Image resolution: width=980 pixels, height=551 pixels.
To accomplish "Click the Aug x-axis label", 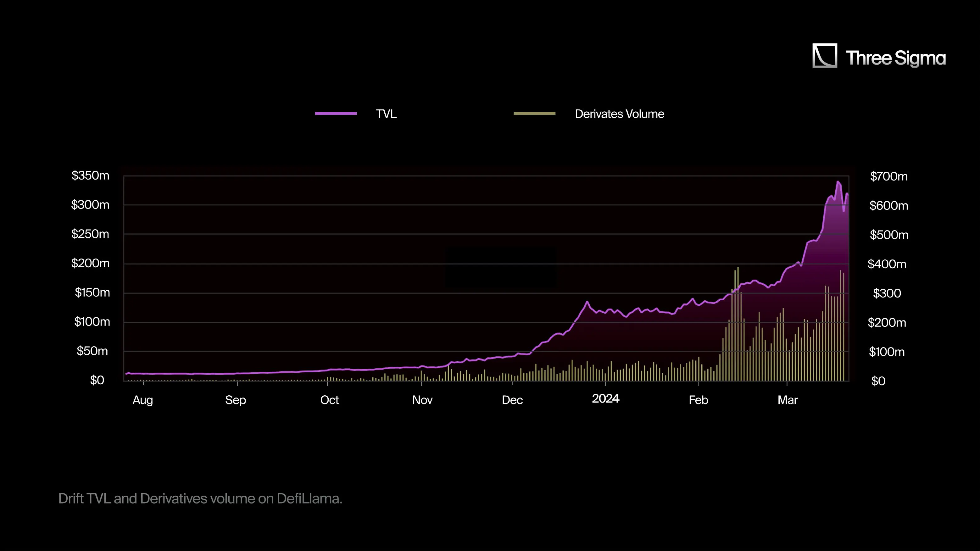I will (x=143, y=400).
